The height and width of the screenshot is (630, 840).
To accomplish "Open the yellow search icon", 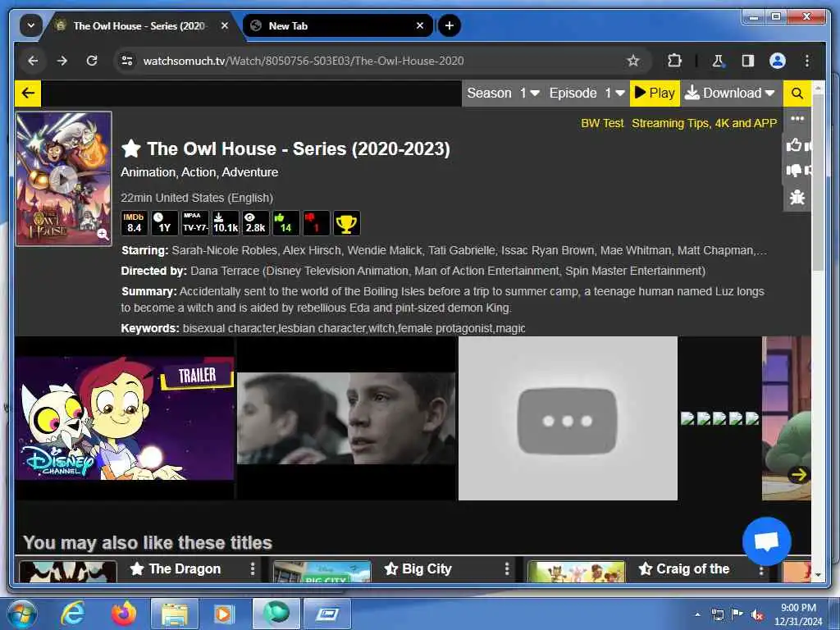I will tap(797, 94).
